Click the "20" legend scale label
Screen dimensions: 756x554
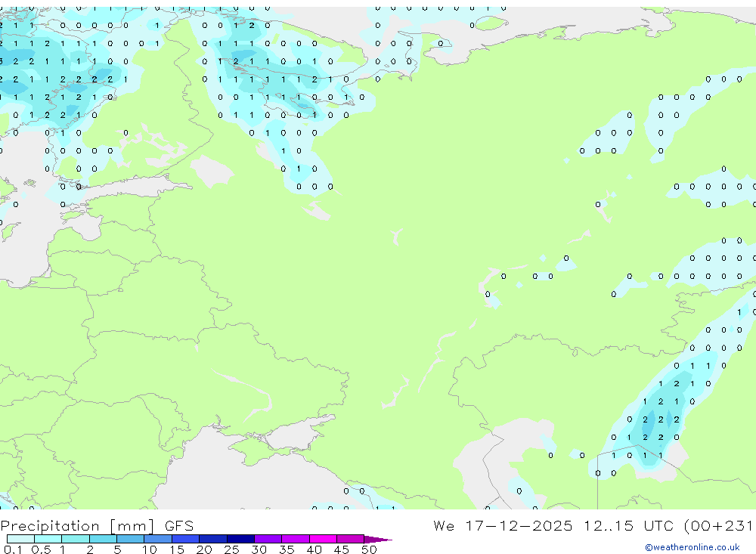click(x=204, y=549)
